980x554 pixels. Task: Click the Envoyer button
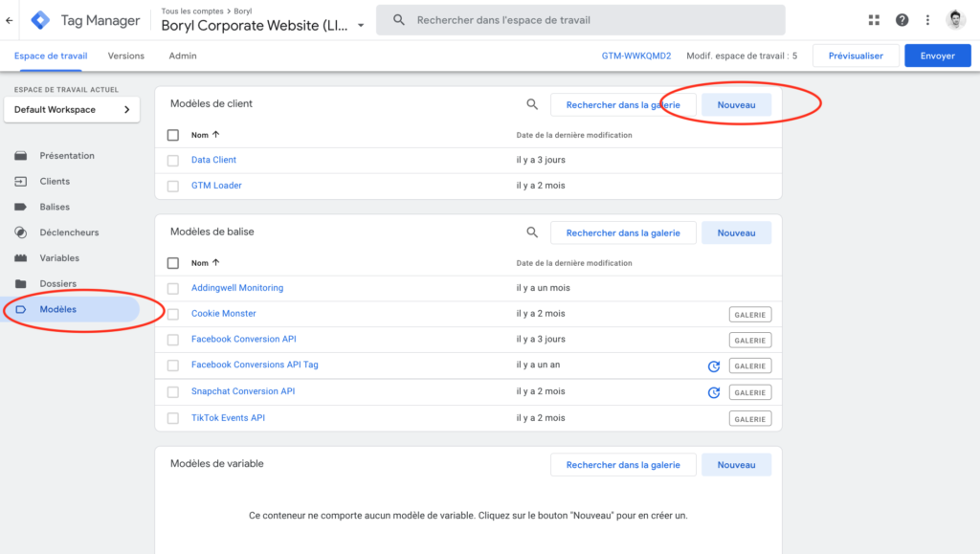tap(938, 55)
